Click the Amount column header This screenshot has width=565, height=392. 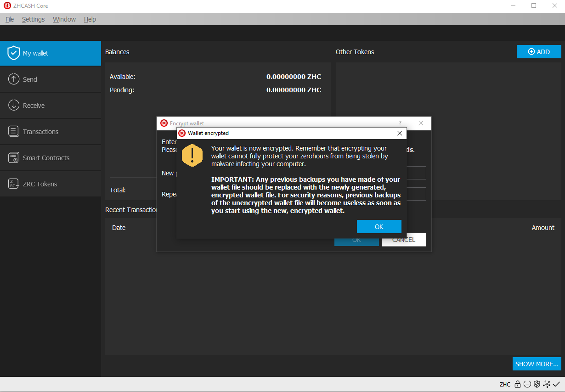543,228
